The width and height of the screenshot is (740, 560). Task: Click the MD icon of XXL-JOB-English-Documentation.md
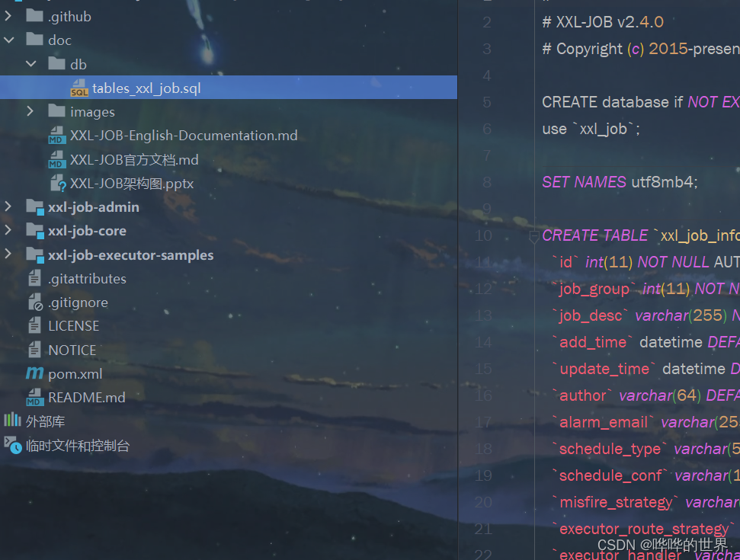pyautogui.click(x=56, y=135)
